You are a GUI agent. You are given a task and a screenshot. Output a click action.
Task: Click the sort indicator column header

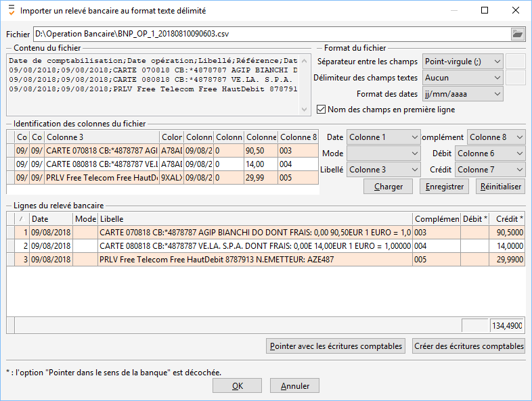[x=22, y=219]
